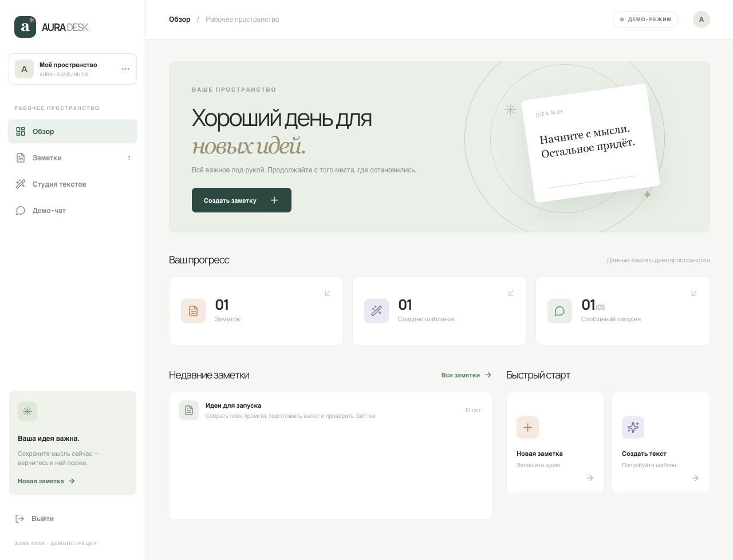Click the Моё пространство workspace avatar

(24, 69)
